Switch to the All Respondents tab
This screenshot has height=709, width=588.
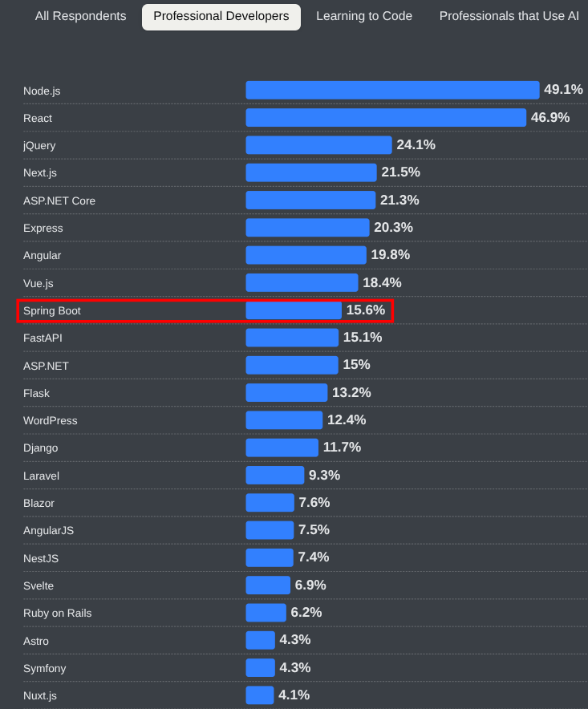click(x=80, y=16)
